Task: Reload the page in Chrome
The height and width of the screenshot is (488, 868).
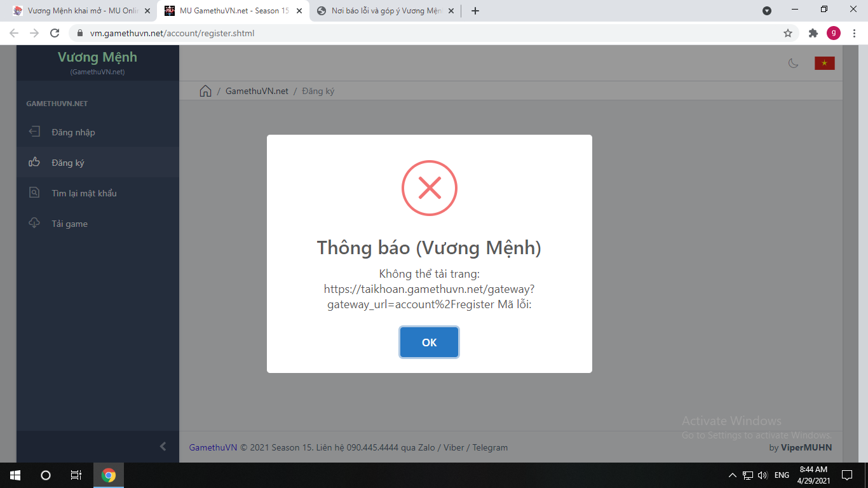Action: [55, 33]
